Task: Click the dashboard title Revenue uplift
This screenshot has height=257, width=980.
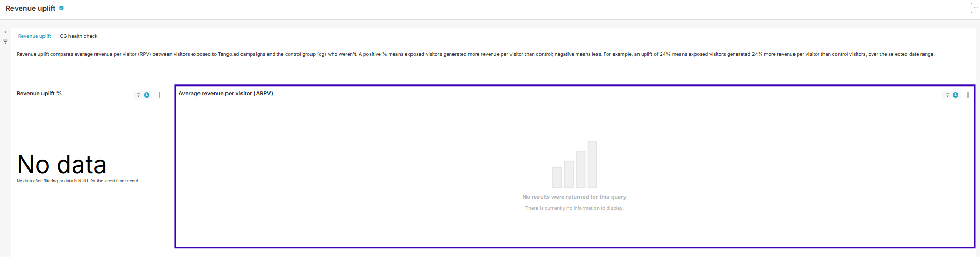Action: point(31,8)
